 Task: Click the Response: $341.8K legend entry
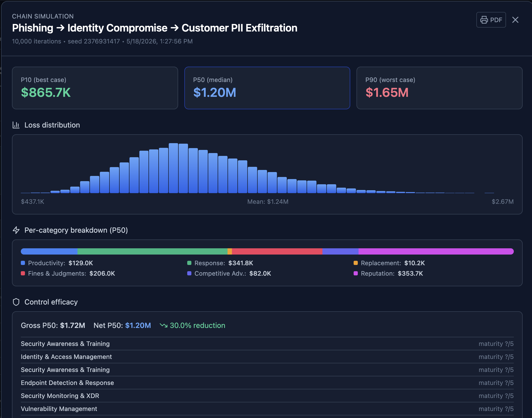coord(220,263)
